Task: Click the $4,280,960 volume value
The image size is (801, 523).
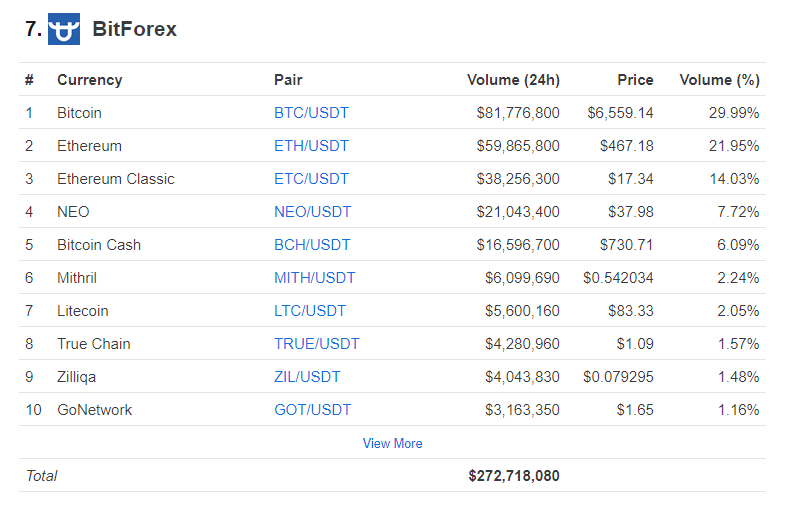Action: [x=522, y=344]
